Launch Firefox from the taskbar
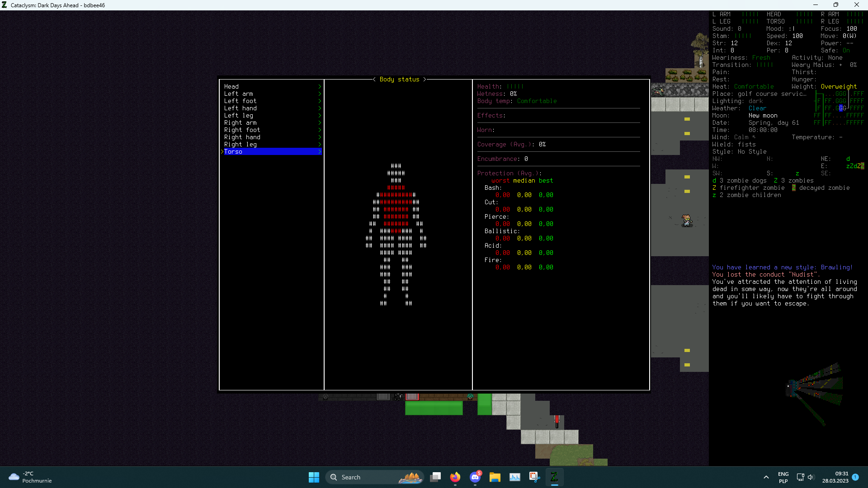The image size is (868, 488). click(455, 477)
